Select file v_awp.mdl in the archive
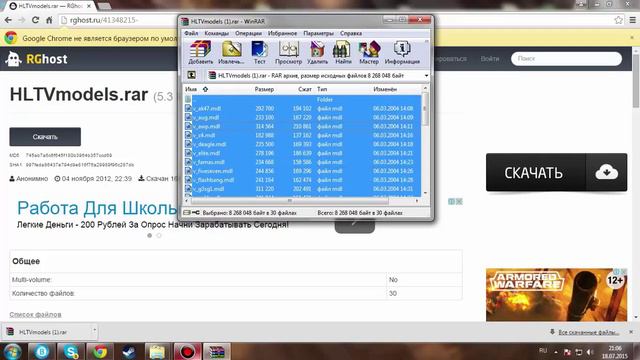 (x=302, y=127)
